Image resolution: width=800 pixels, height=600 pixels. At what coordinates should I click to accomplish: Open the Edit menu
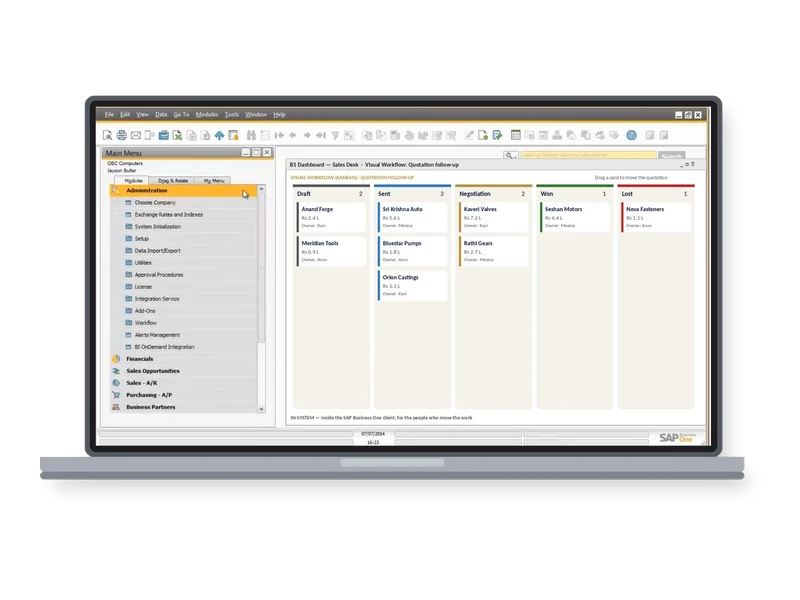(x=125, y=115)
